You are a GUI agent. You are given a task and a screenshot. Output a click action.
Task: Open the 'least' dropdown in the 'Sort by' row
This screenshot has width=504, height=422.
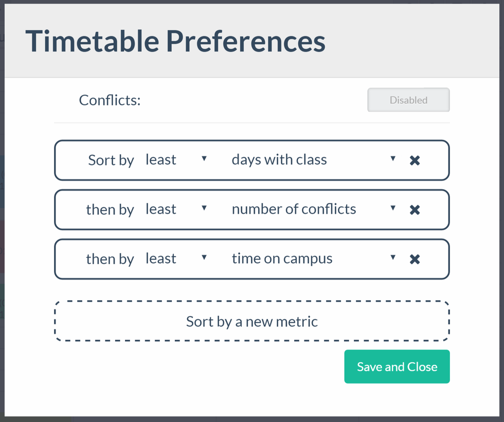pyautogui.click(x=176, y=160)
